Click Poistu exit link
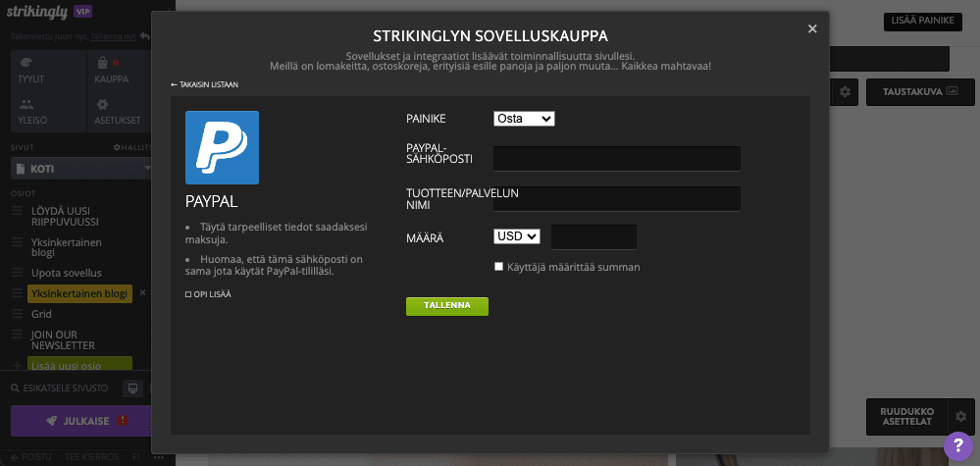The height and width of the screenshot is (466, 980). coord(31,456)
